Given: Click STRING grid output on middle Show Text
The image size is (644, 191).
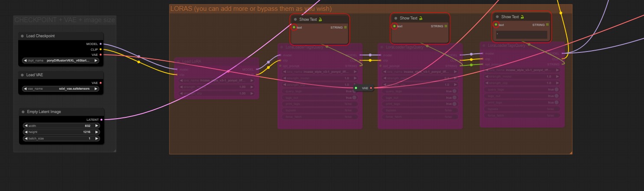Looking at the screenshot, I should tap(446, 26).
